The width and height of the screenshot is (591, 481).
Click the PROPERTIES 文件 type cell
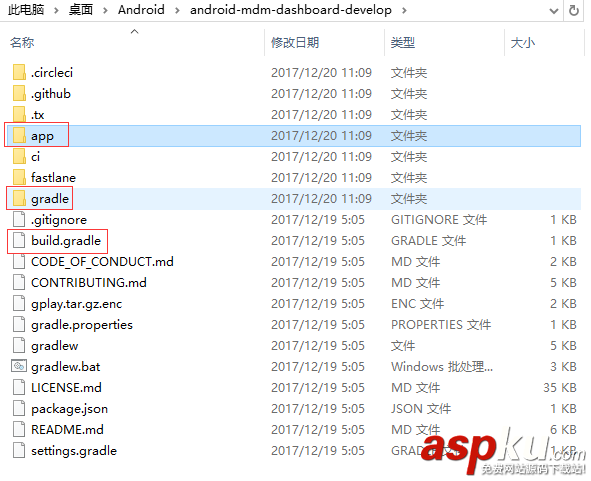click(441, 325)
